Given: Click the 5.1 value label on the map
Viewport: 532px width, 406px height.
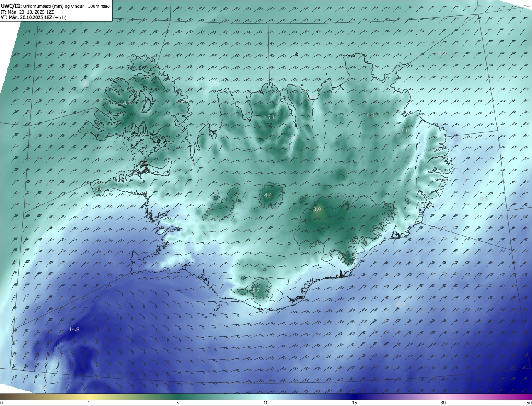Looking at the screenshot, I should coord(271,117).
